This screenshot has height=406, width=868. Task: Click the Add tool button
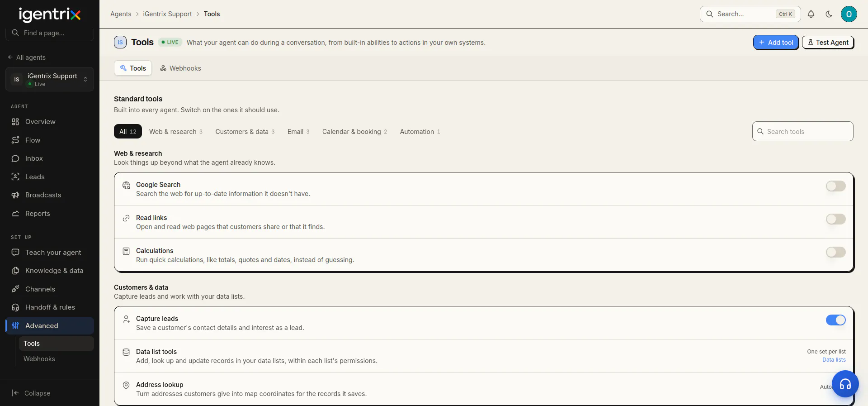[776, 43]
